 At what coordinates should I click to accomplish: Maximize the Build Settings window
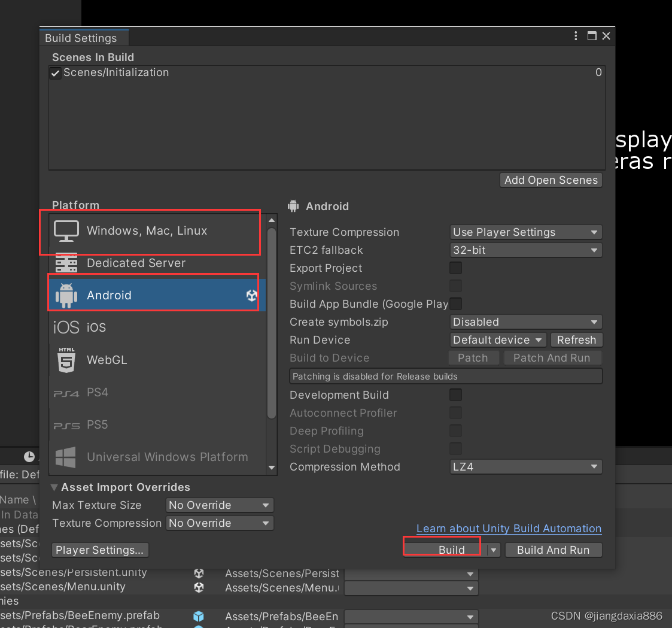[592, 36]
